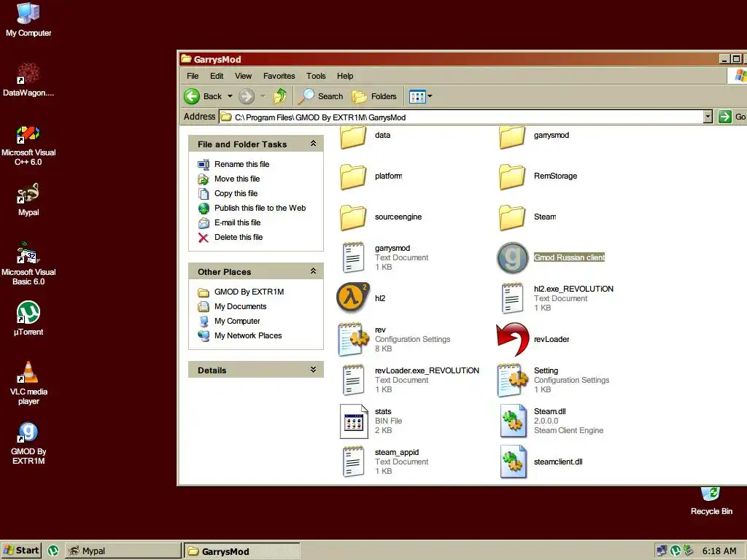
Task: Open the Favorites menu
Action: coord(279,76)
